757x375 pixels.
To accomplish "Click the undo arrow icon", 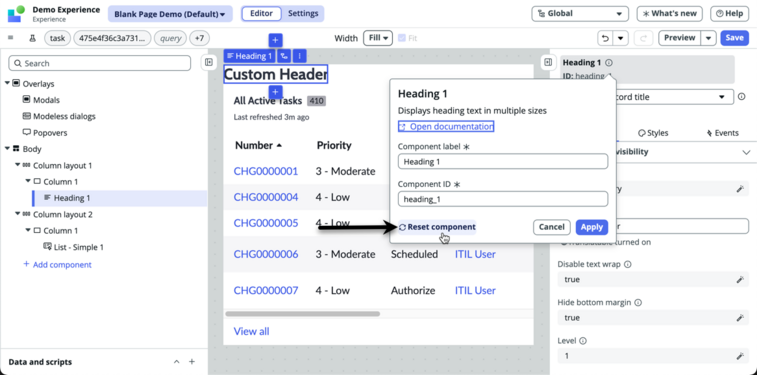I will 605,38.
